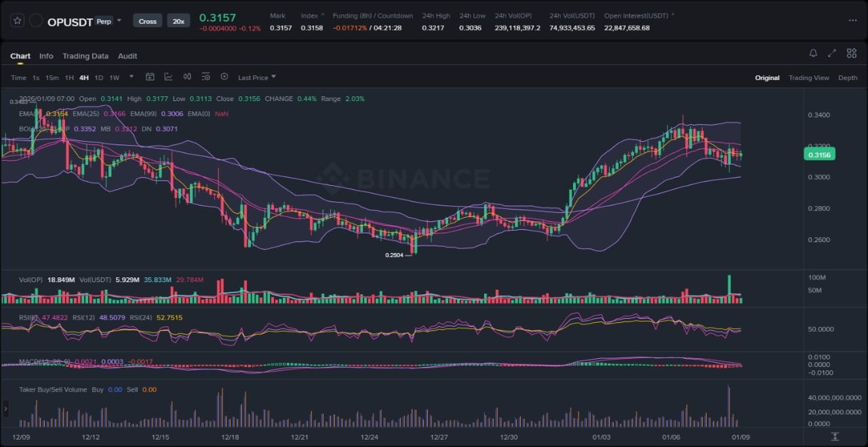Open the three-dot more options menu

click(x=852, y=20)
